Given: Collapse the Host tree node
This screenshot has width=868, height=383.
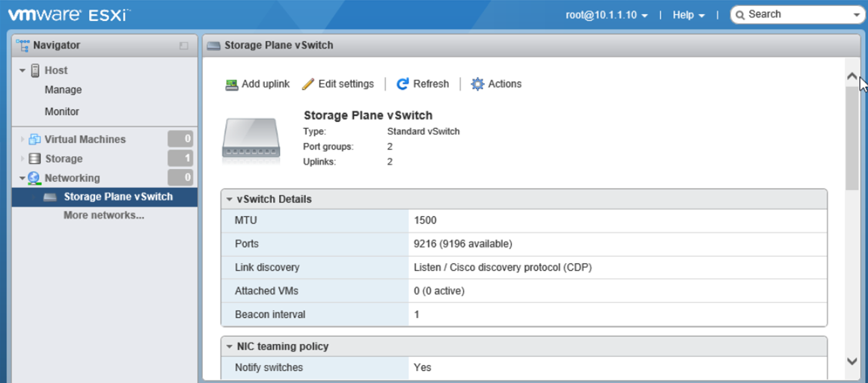Looking at the screenshot, I should (x=22, y=70).
